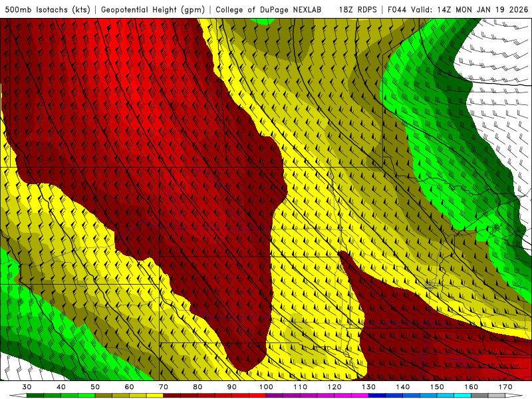The image size is (532, 399).
Task: Click the bright yellow legend swatch left of 70
Action: (155, 396)
